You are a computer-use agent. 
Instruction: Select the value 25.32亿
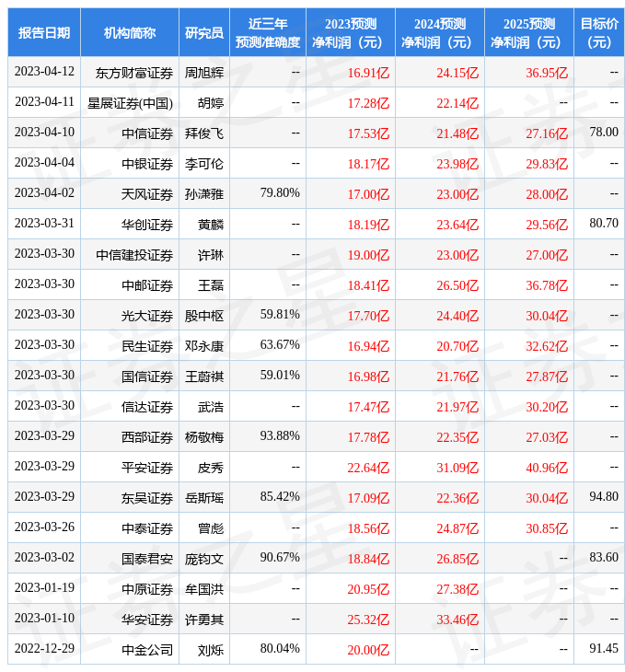368,620
